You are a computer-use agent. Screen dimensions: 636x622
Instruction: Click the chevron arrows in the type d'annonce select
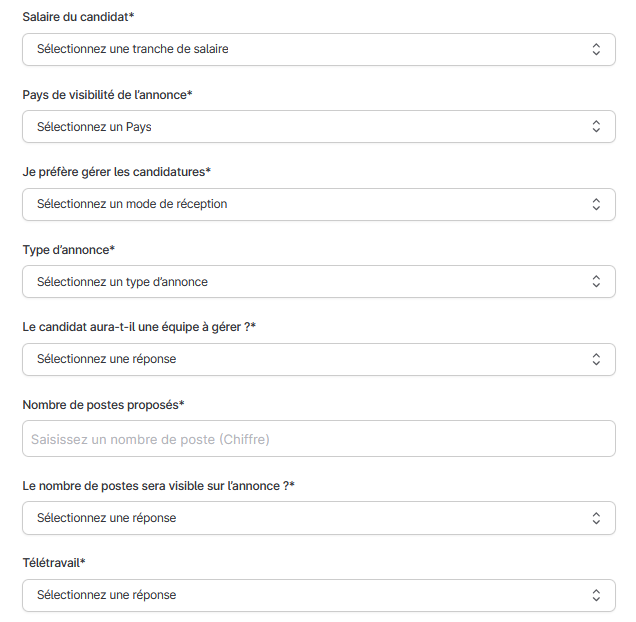(x=596, y=281)
